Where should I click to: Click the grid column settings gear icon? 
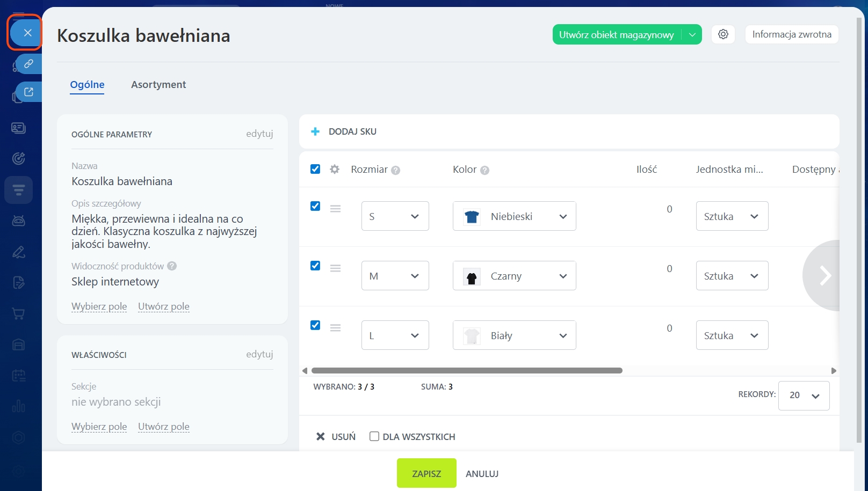(x=335, y=170)
